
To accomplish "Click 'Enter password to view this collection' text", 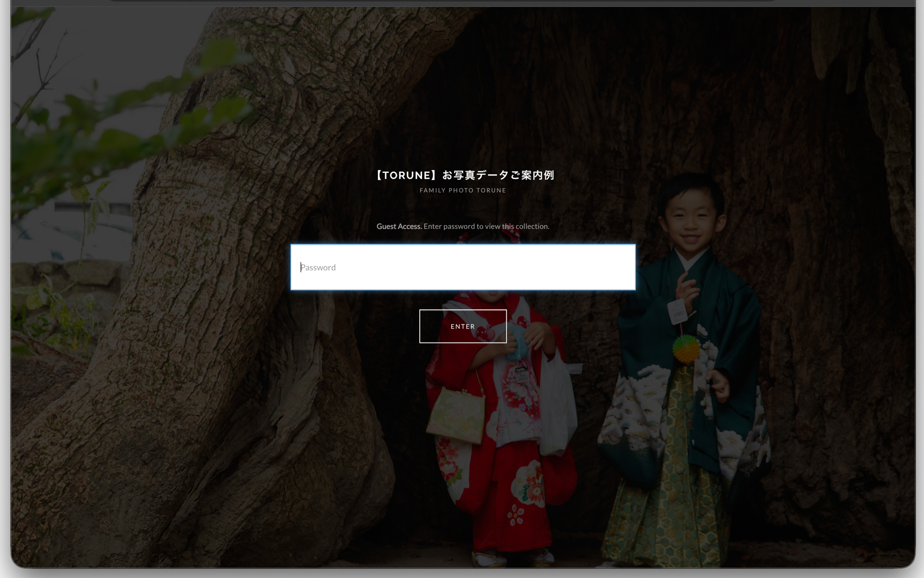I will (486, 226).
